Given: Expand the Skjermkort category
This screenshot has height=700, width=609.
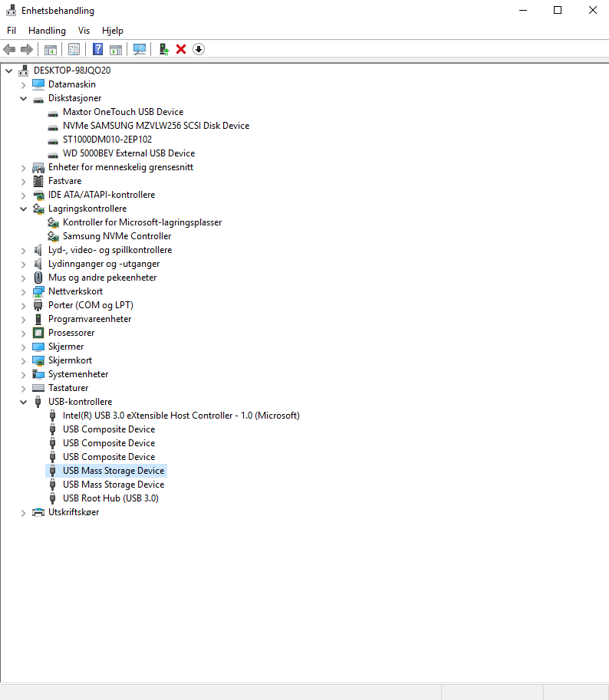Looking at the screenshot, I should coord(23,360).
